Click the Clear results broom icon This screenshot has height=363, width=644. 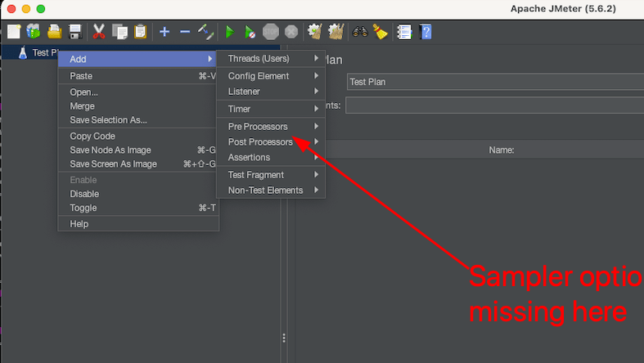pyautogui.click(x=315, y=32)
